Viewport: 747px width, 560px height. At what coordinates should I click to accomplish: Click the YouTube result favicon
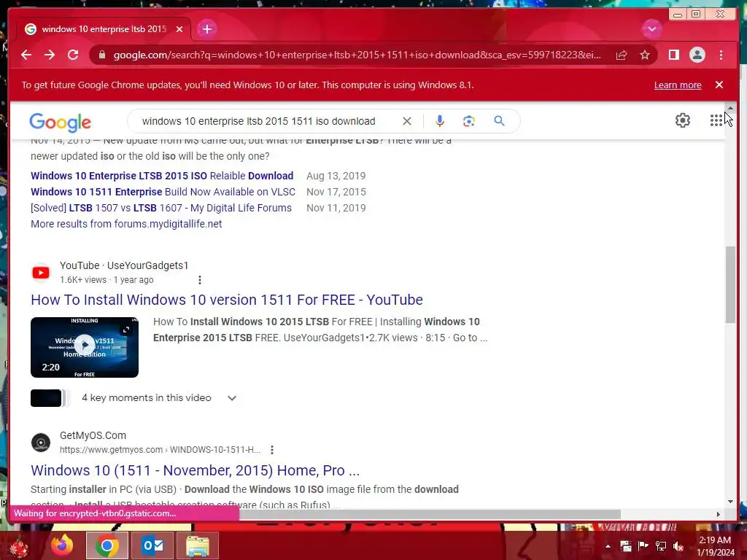pos(41,273)
